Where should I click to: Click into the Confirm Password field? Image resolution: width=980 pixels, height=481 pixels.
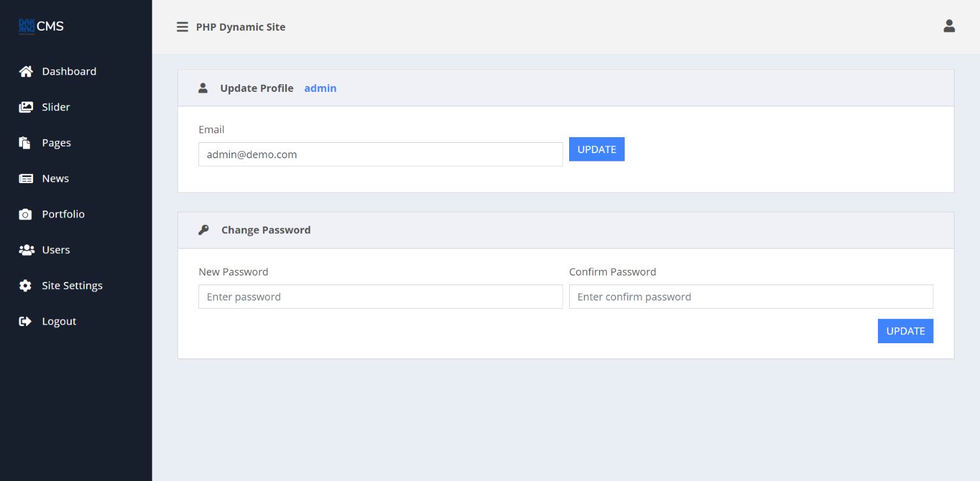751,297
